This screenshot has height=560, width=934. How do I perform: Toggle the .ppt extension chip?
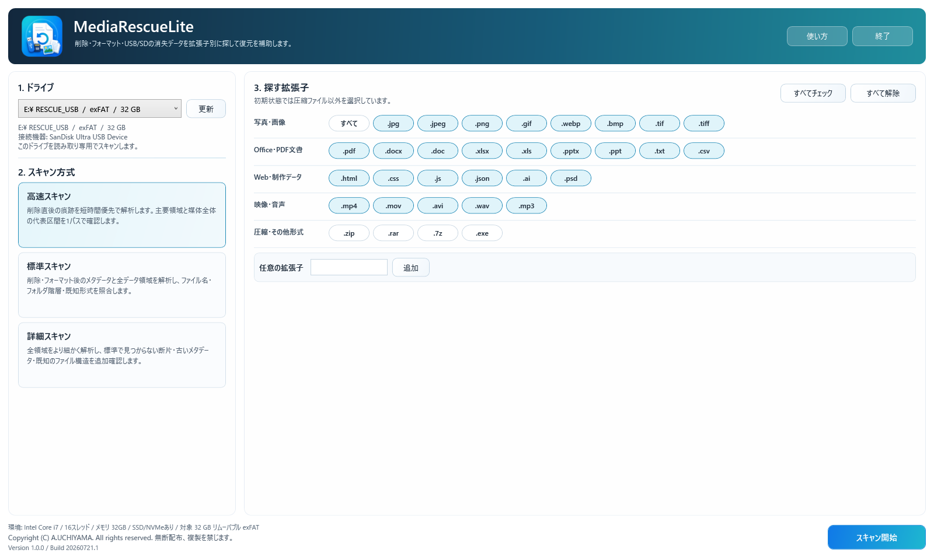click(615, 151)
